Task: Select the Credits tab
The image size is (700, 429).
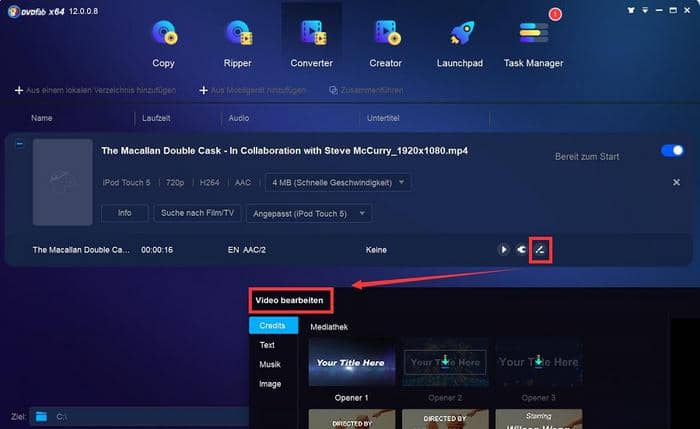Action: [x=273, y=325]
